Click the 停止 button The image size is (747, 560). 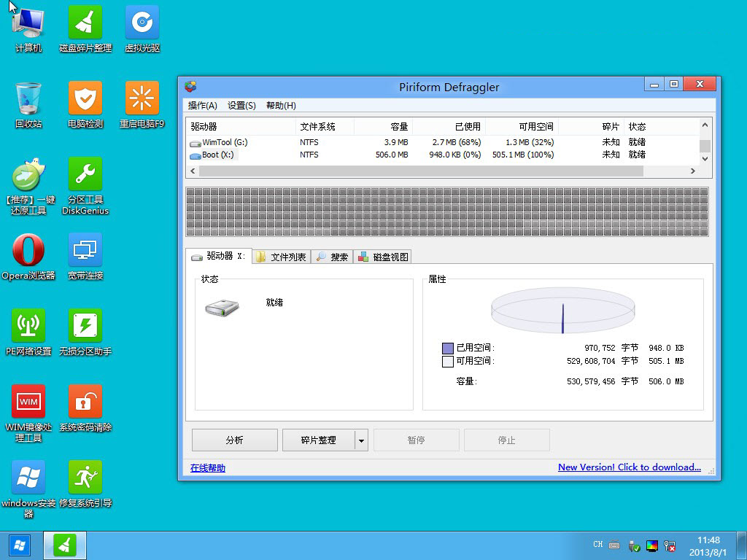(x=506, y=440)
